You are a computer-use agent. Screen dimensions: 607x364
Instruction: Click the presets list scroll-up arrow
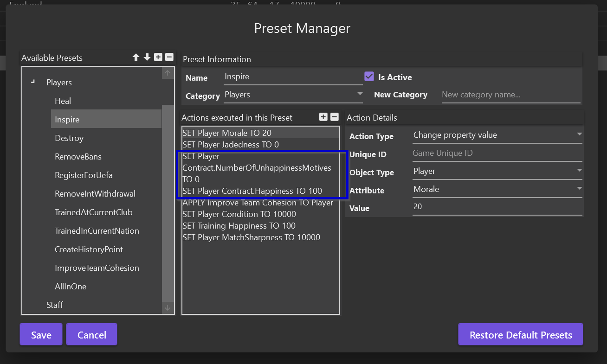coord(168,73)
